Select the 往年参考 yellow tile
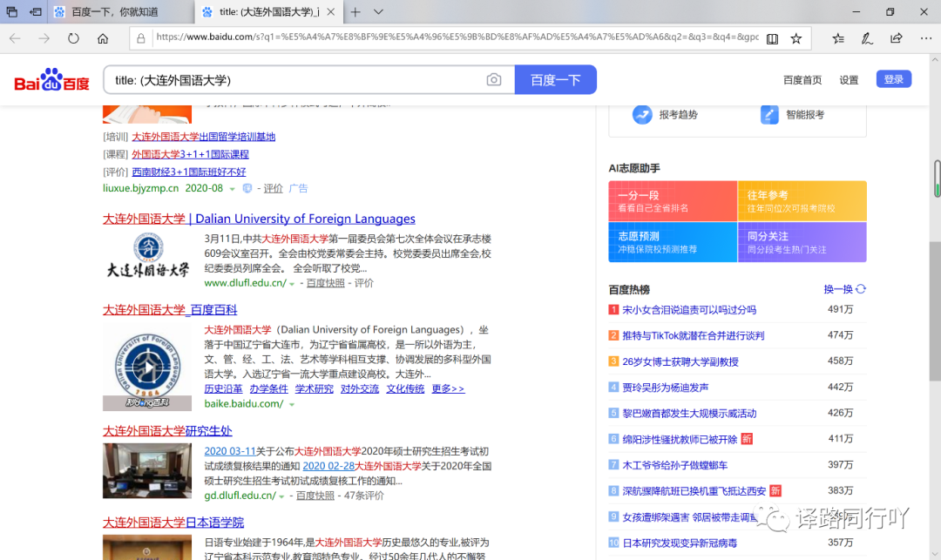 [802, 201]
